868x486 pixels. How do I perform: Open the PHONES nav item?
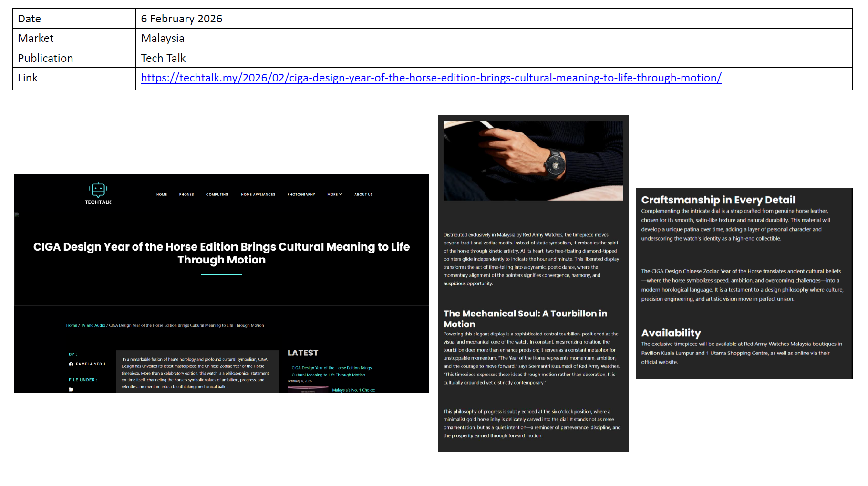pos(186,194)
